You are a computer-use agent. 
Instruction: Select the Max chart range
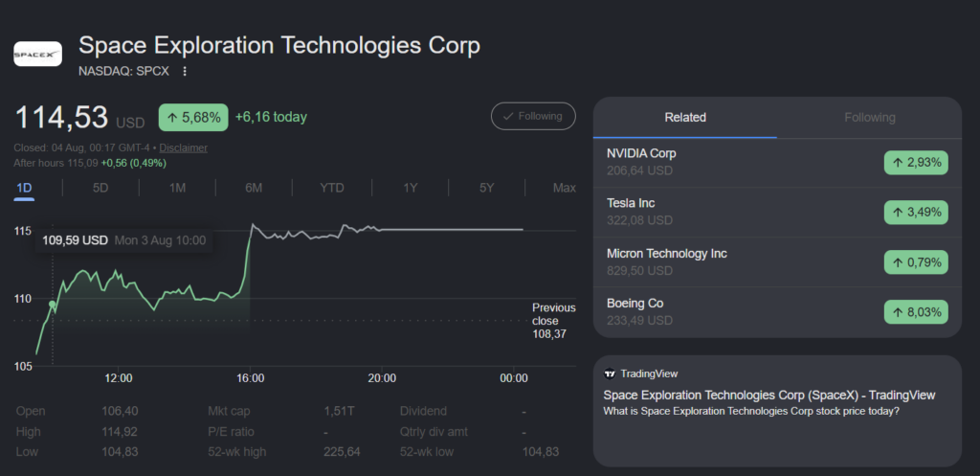(565, 188)
